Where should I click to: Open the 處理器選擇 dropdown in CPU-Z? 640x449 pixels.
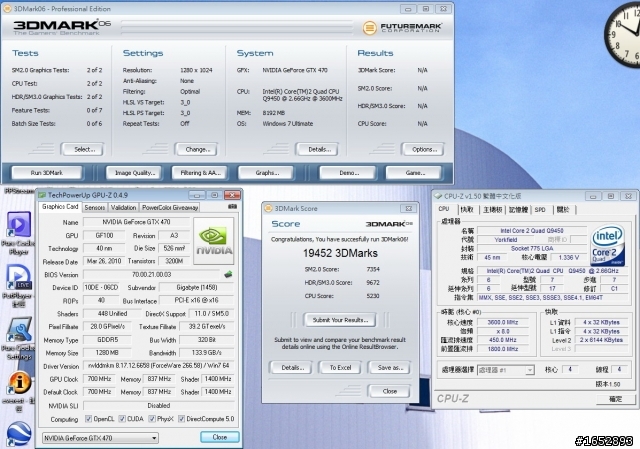[505, 370]
